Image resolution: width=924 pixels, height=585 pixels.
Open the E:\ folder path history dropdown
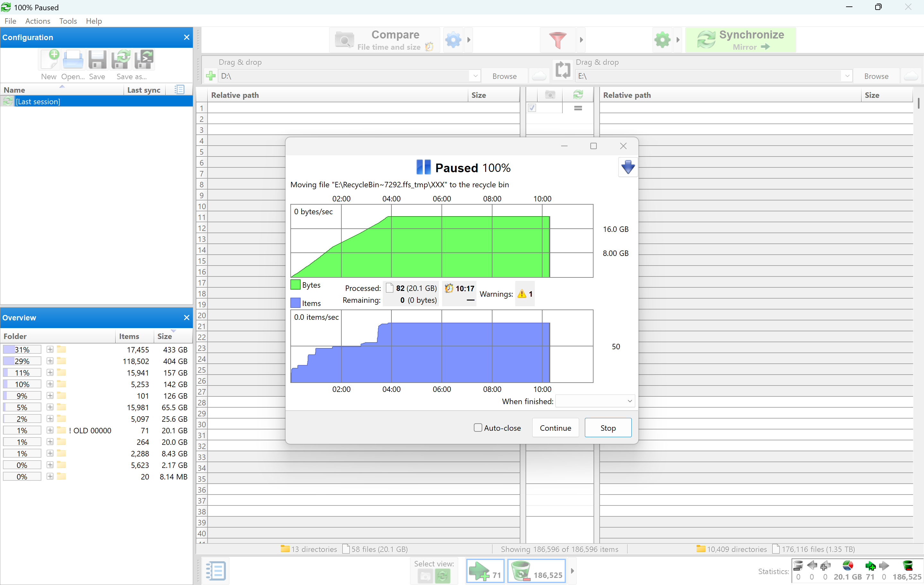847,76
